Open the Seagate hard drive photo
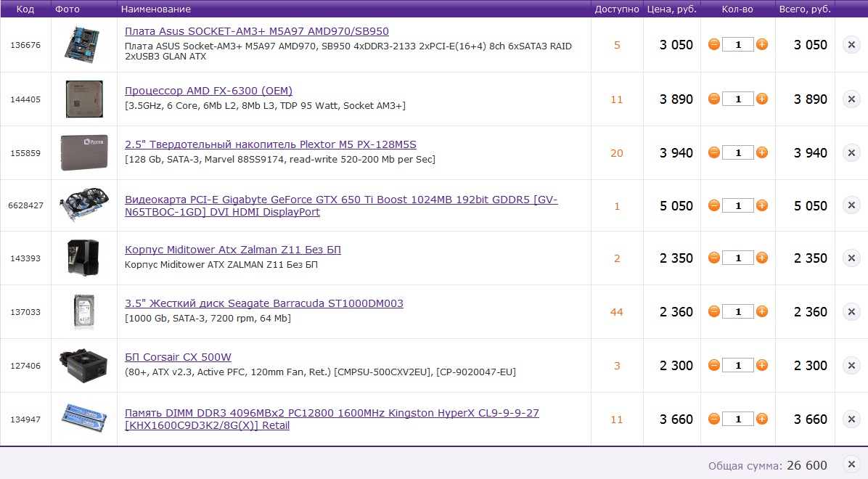The width and height of the screenshot is (868, 479). pos(84,312)
